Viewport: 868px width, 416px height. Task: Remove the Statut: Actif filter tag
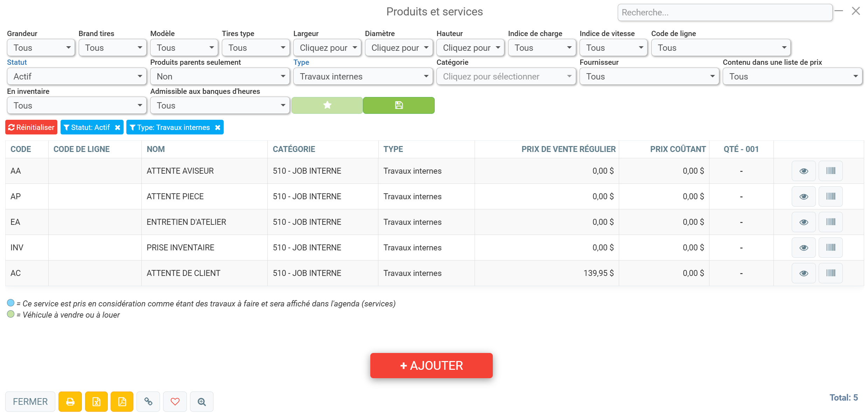pyautogui.click(x=118, y=127)
